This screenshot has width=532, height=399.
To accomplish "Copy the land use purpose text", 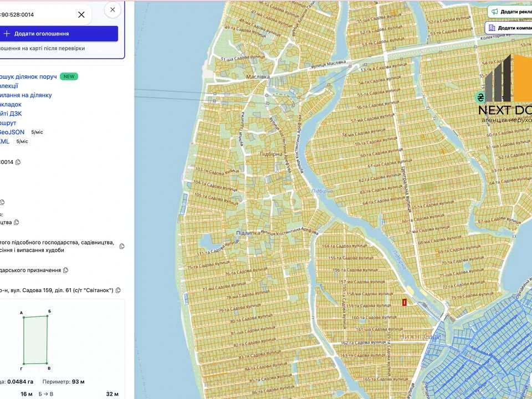I will [x=122, y=246].
